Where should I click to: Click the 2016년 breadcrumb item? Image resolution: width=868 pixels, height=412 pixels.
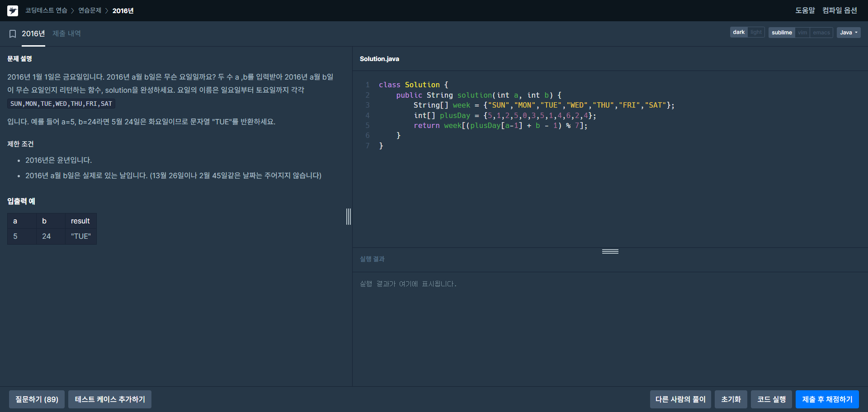pos(123,10)
